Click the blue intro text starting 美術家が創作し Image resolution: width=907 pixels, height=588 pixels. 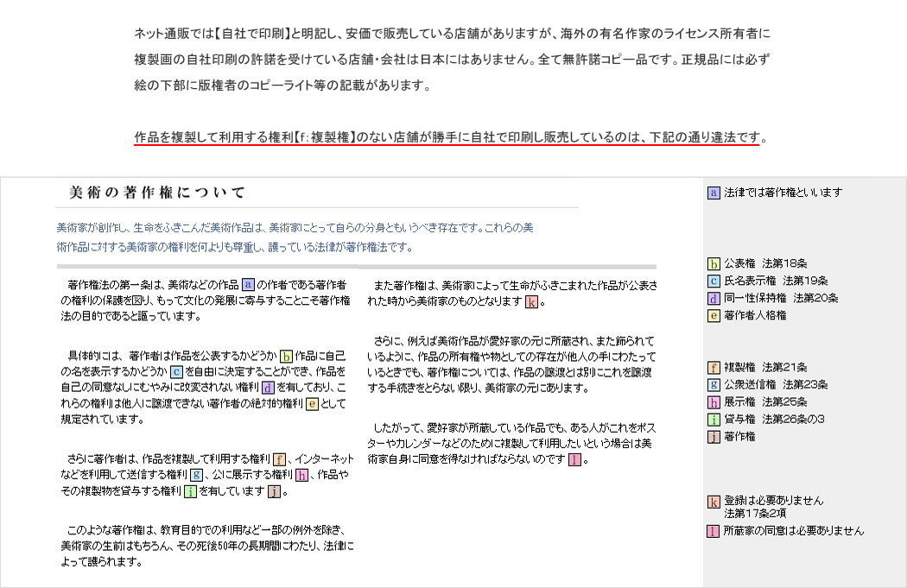pos(294,229)
